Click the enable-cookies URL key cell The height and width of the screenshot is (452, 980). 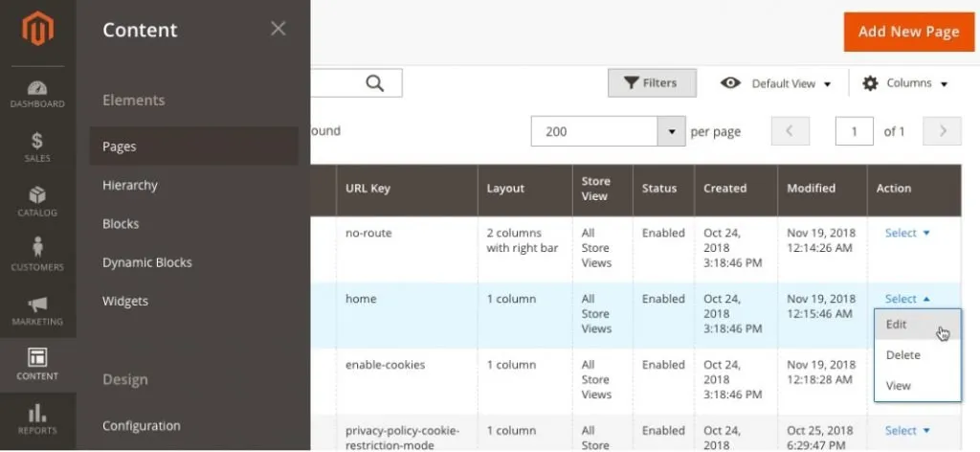click(x=407, y=381)
